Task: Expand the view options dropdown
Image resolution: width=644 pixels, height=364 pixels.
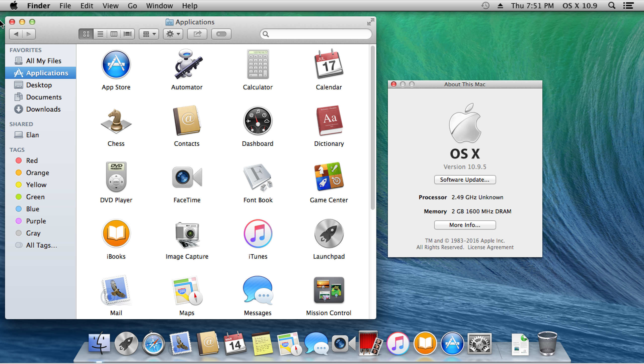Action: tap(149, 34)
